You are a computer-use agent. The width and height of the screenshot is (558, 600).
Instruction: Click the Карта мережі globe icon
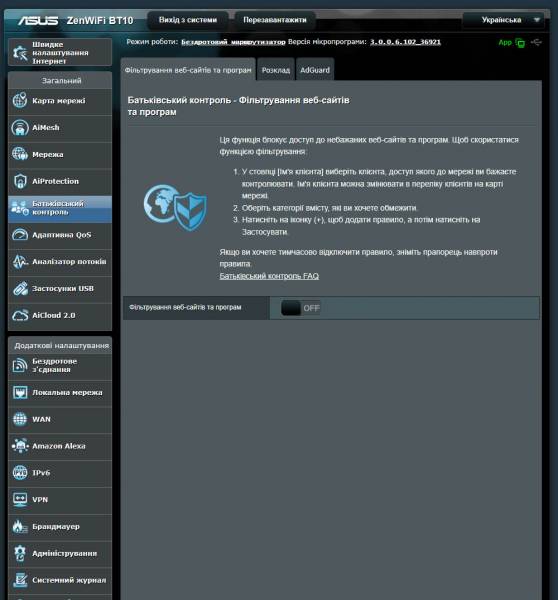point(20,101)
